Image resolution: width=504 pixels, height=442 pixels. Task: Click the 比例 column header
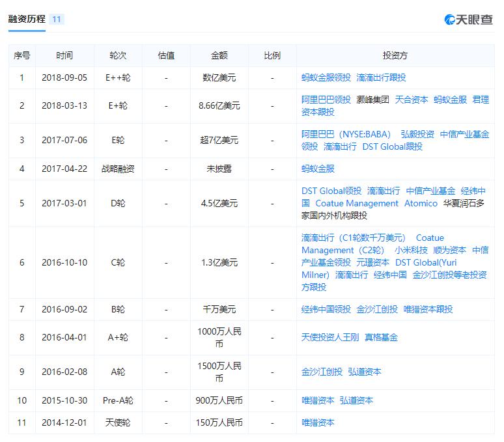[272, 56]
